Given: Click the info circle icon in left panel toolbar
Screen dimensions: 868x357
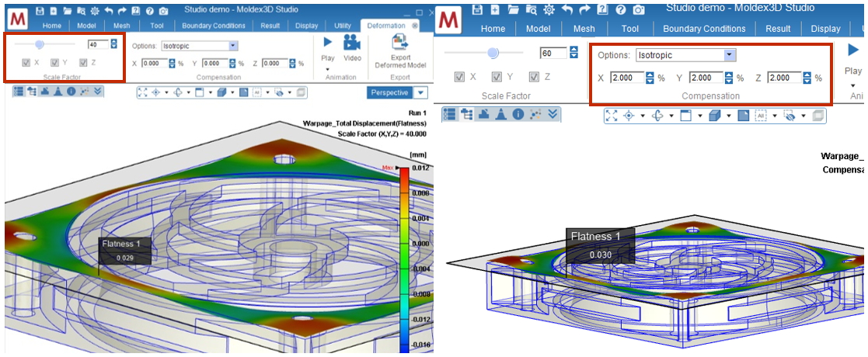Looking at the screenshot, I should [x=71, y=92].
